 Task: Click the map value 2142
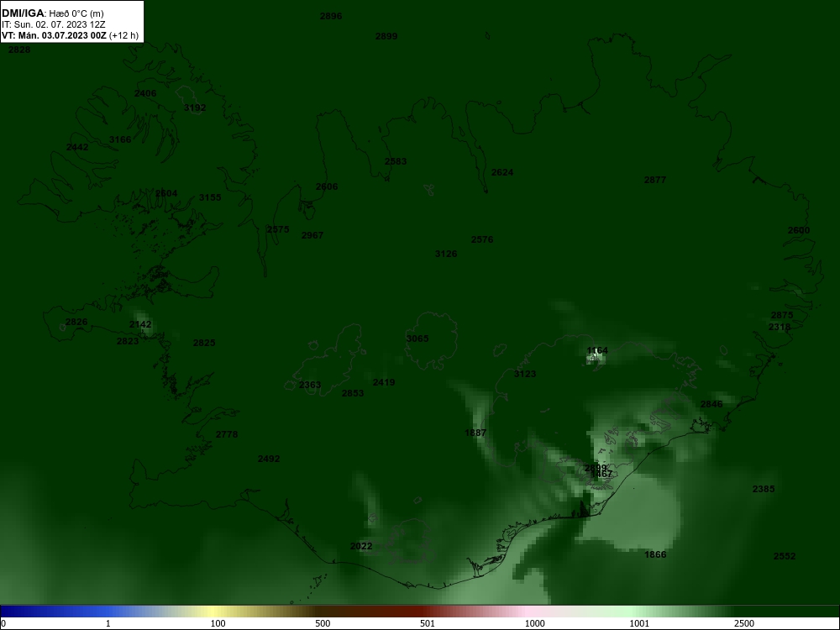pos(140,324)
